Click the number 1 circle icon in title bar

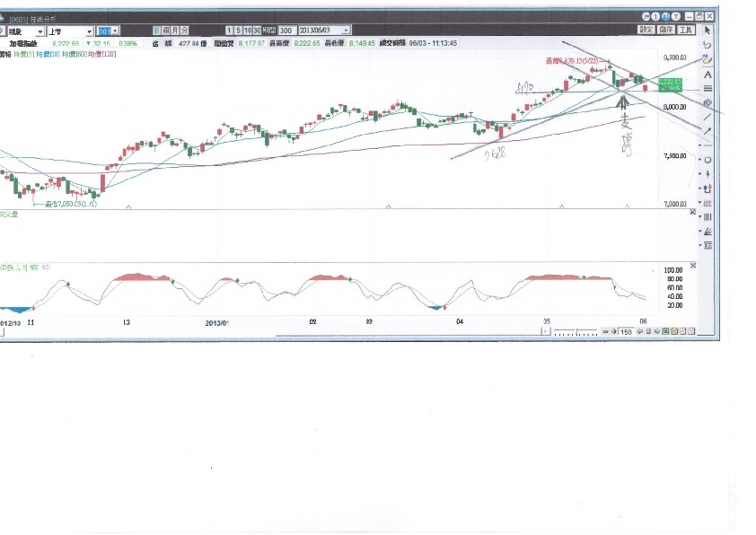pos(655,17)
